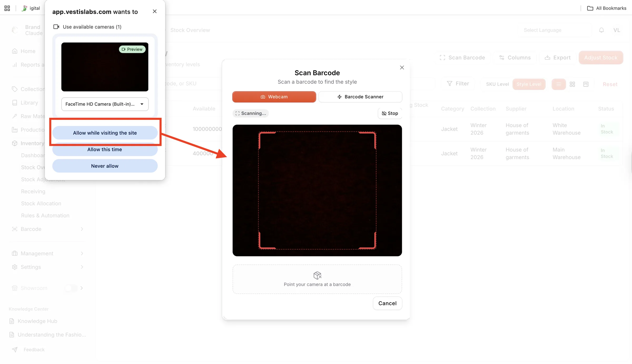The width and height of the screenshot is (632, 364).
Task: Select the list view icon
Action: point(559,84)
